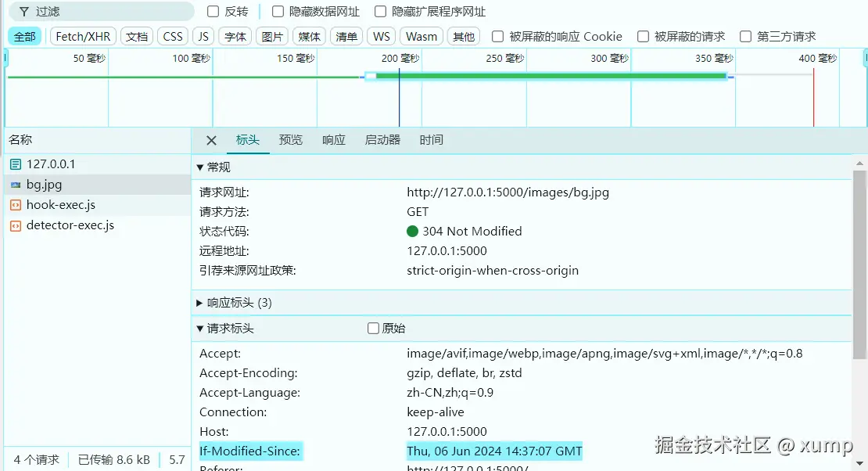Select the hook-exec.js script request
This screenshot has height=471, width=868.
[98, 205]
